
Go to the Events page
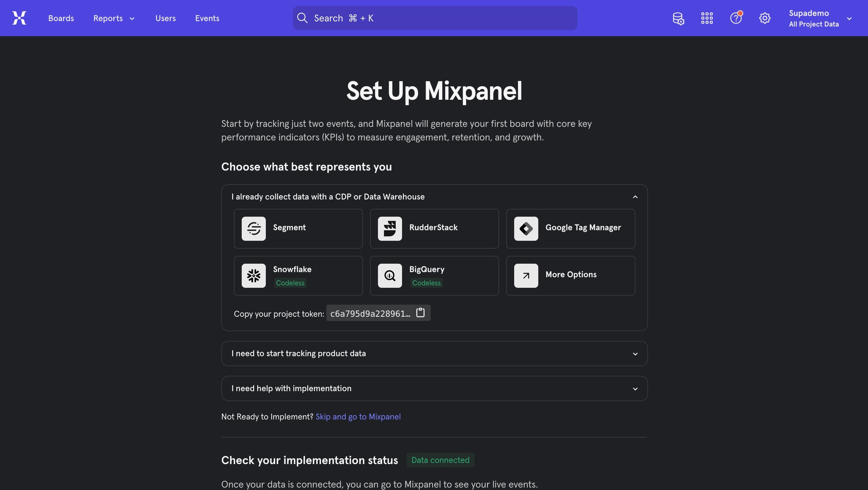(207, 18)
